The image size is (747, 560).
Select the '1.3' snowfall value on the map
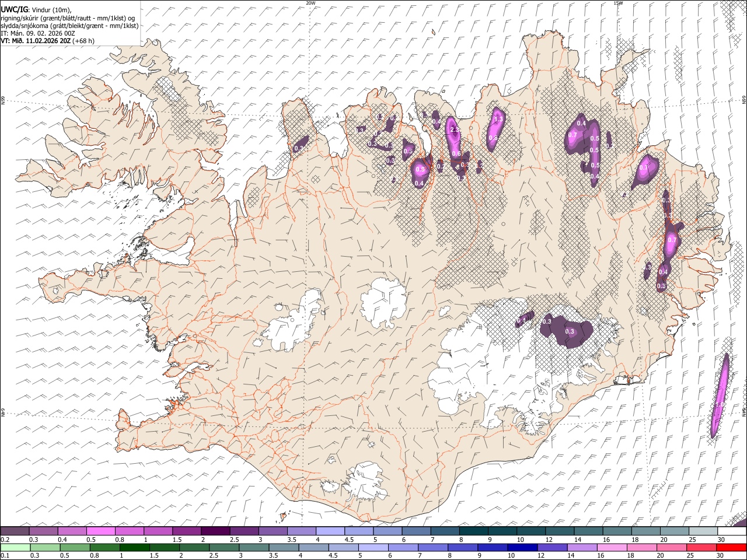pyautogui.click(x=498, y=119)
